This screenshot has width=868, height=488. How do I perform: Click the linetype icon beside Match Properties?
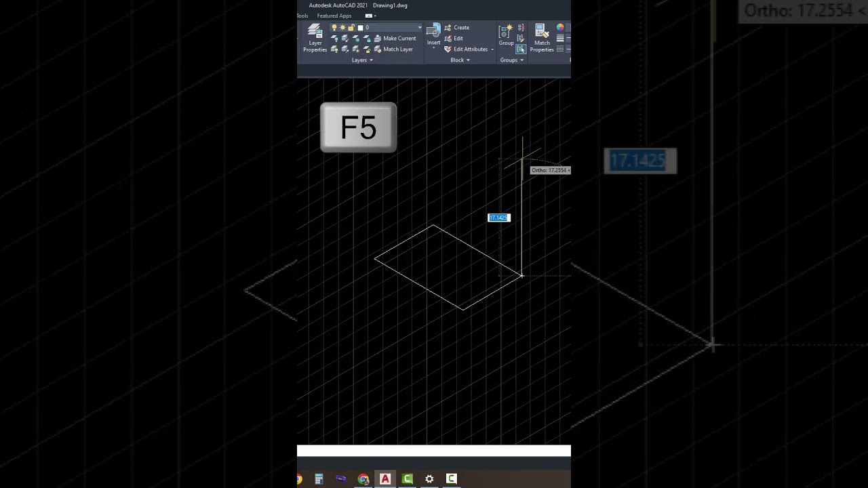click(560, 49)
